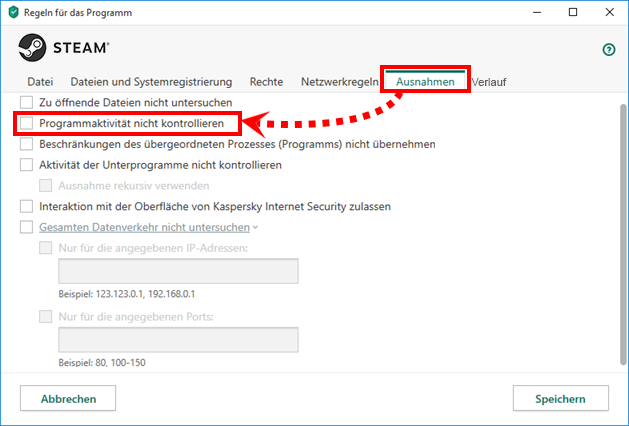Check Zu öffnende Dateien nicht untersuchen

tap(26, 102)
